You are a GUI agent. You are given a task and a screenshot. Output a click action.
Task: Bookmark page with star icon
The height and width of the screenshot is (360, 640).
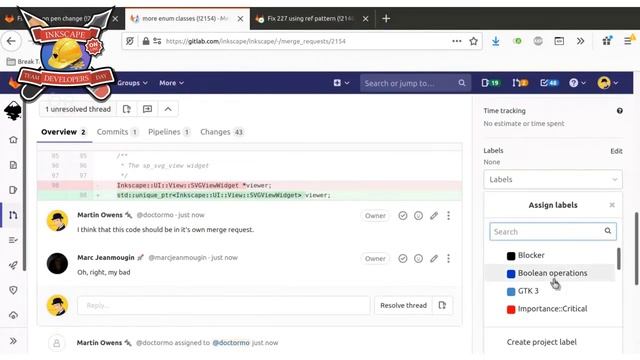[x=473, y=41]
